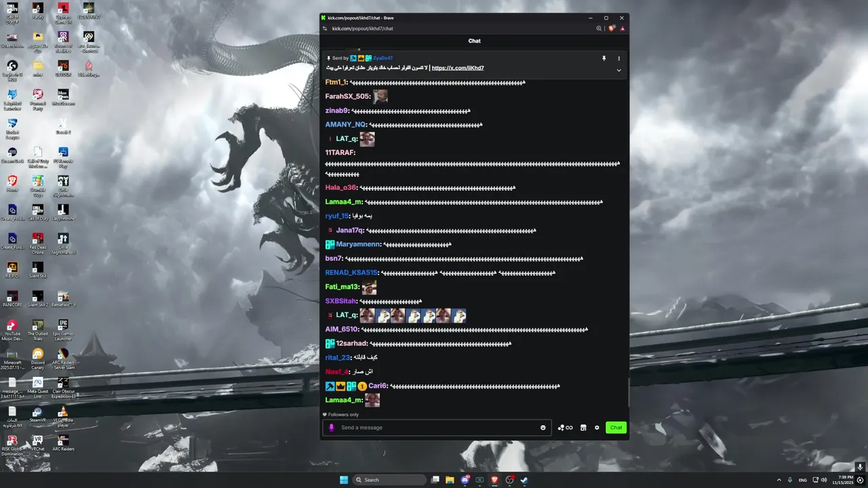Focus the Send a message input field
Viewport: 868px width, 488px height.
(437, 428)
